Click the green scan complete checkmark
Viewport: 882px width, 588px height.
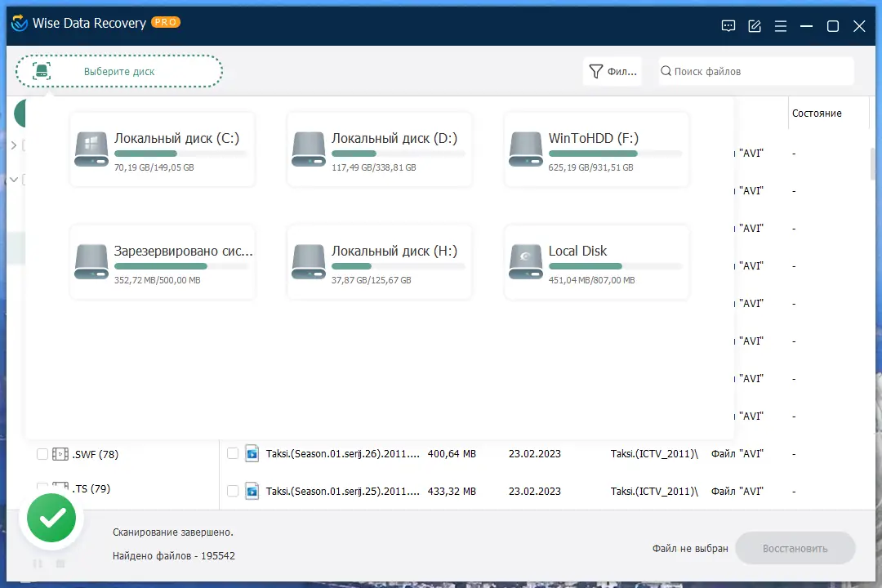click(x=51, y=518)
